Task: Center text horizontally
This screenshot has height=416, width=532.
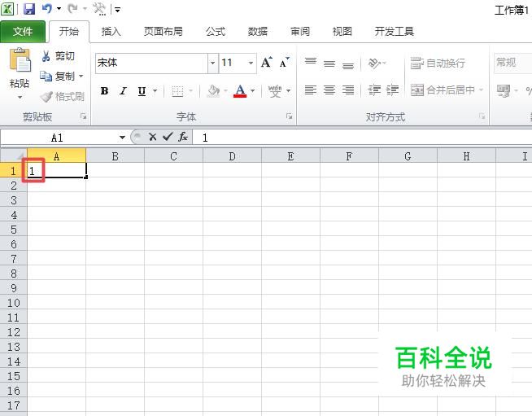Action: [x=329, y=90]
